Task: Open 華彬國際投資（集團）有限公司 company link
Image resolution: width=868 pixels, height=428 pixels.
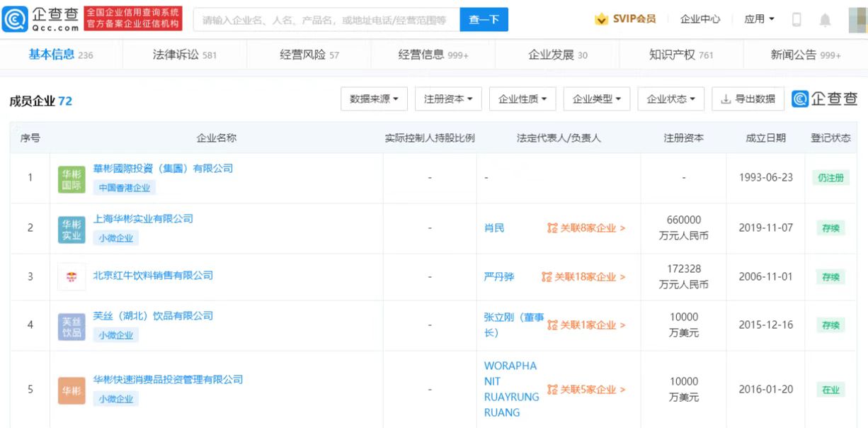Action: pos(163,169)
